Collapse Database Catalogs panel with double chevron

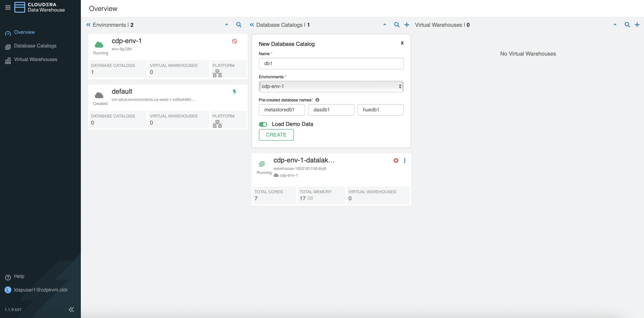[x=252, y=25]
